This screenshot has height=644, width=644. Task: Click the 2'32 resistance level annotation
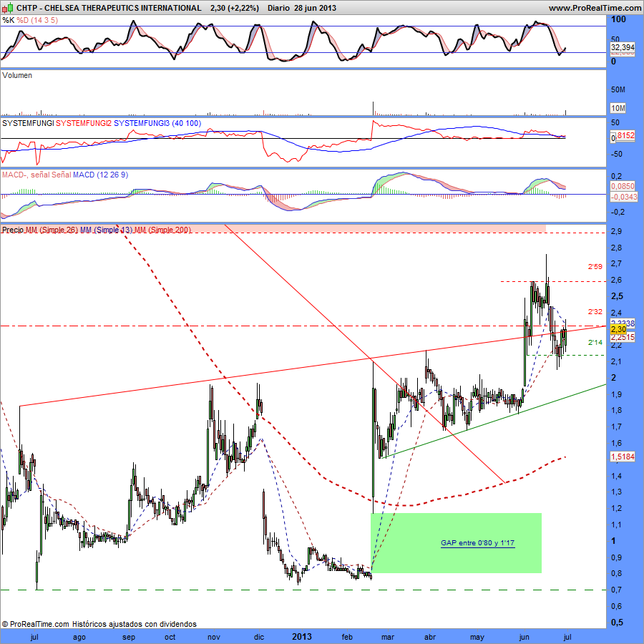[x=595, y=312]
